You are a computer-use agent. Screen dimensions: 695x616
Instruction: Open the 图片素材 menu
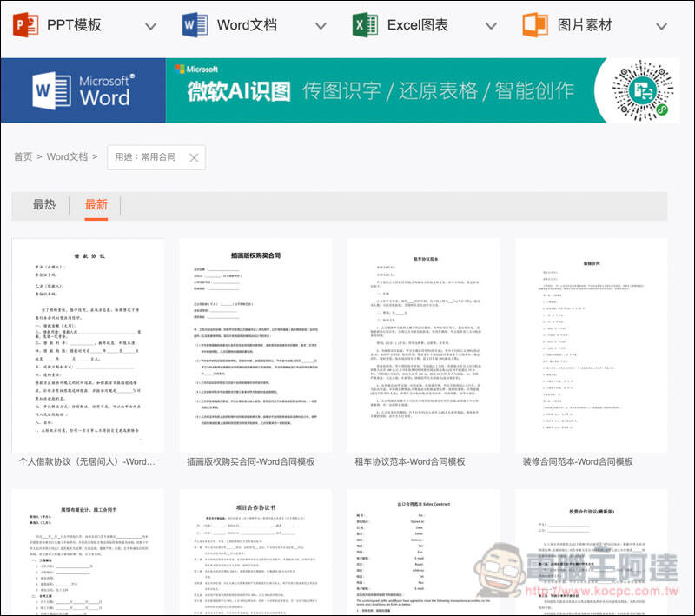pyautogui.click(x=585, y=25)
